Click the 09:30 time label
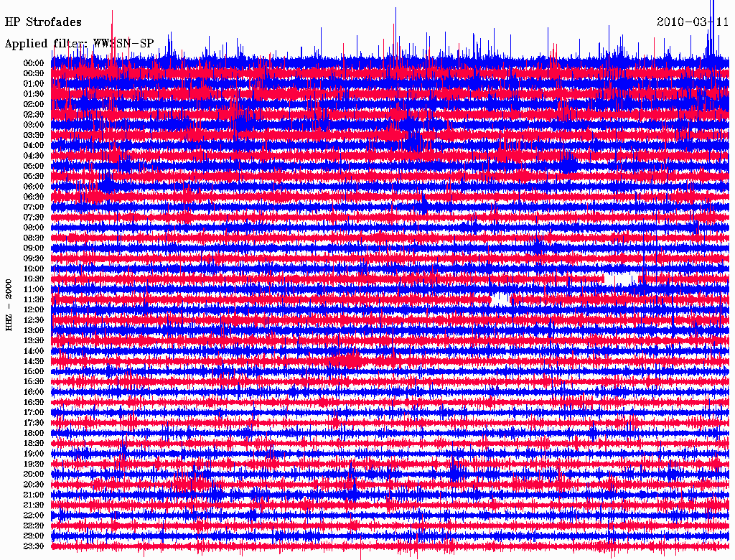The height and width of the screenshot is (560, 735). 34,258
